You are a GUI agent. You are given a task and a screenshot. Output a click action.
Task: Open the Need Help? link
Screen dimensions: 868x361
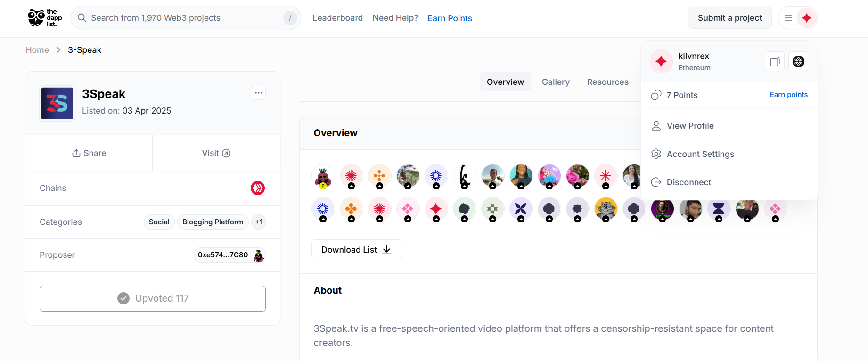click(x=395, y=18)
